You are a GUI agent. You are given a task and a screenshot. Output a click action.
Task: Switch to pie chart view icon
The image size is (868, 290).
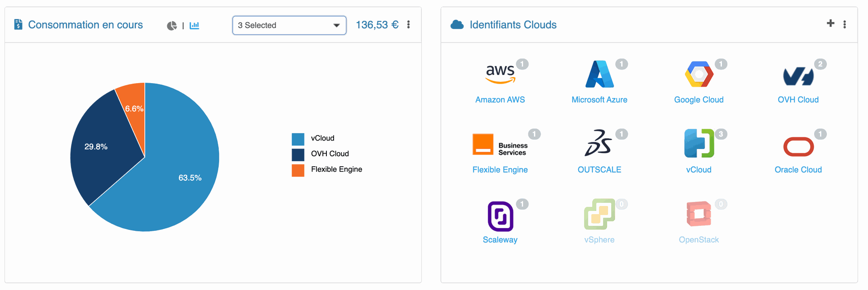(172, 26)
